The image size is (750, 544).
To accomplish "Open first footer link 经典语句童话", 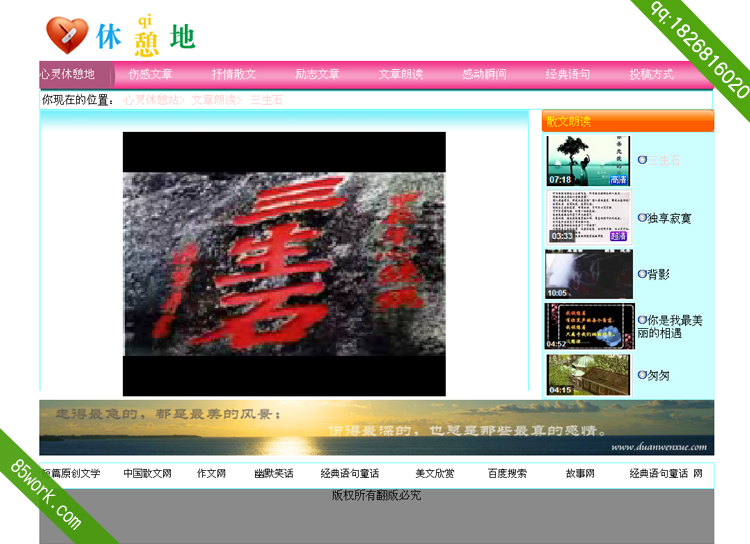I will coord(350,474).
